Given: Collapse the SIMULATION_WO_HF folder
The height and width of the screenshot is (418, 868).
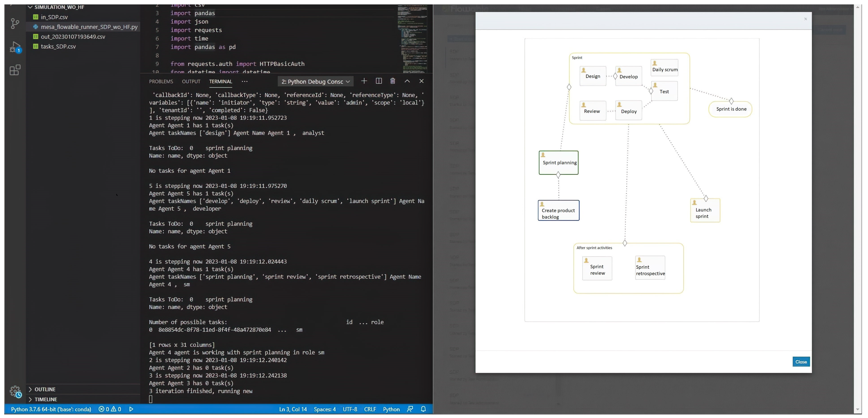Looking at the screenshot, I should click(59, 7).
